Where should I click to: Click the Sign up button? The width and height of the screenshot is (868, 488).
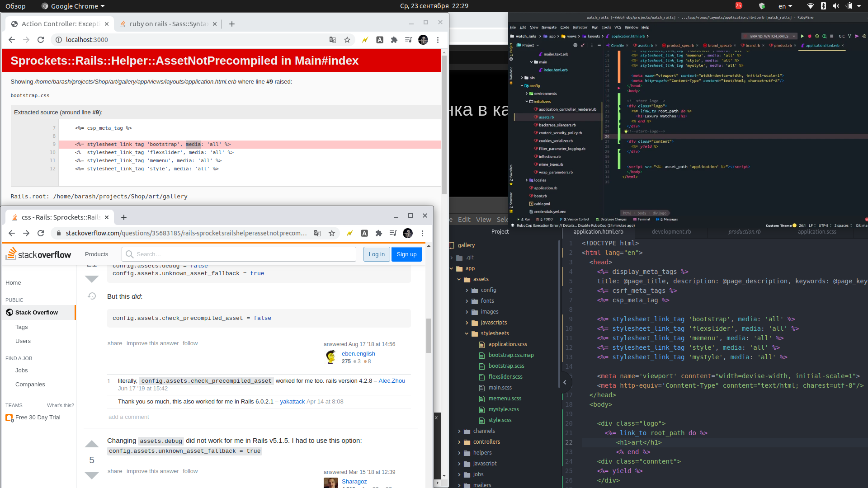click(406, 254)
